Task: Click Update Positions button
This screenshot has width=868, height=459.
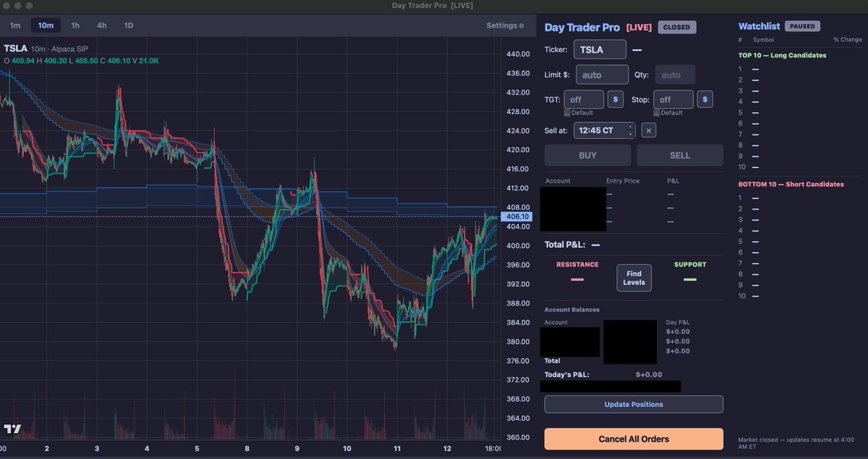Action: [x=634, y=404]
